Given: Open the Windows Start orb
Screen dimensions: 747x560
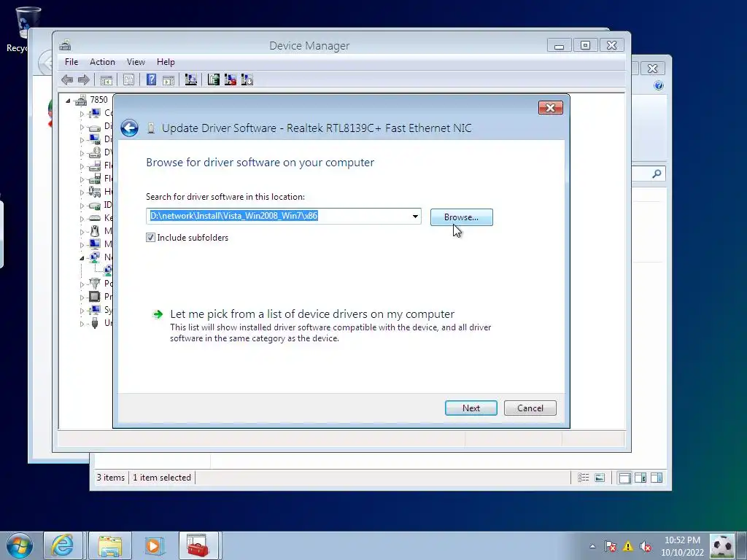Looking at the screenshot, I should (20, 545).
